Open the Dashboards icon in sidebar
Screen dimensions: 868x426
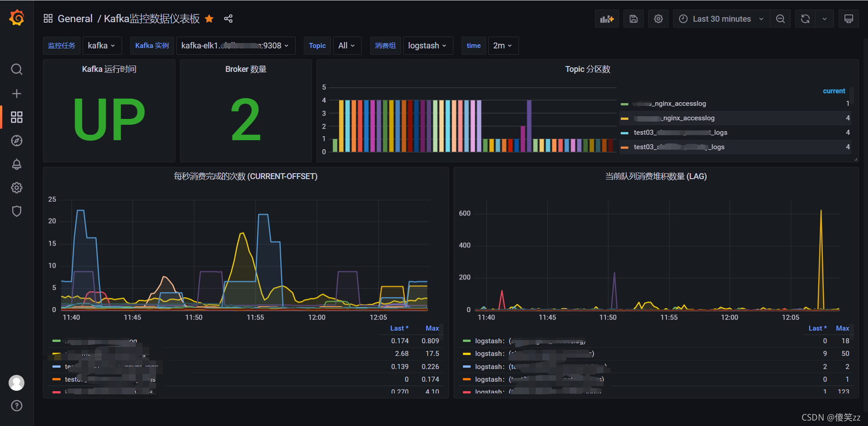[17, 117]
